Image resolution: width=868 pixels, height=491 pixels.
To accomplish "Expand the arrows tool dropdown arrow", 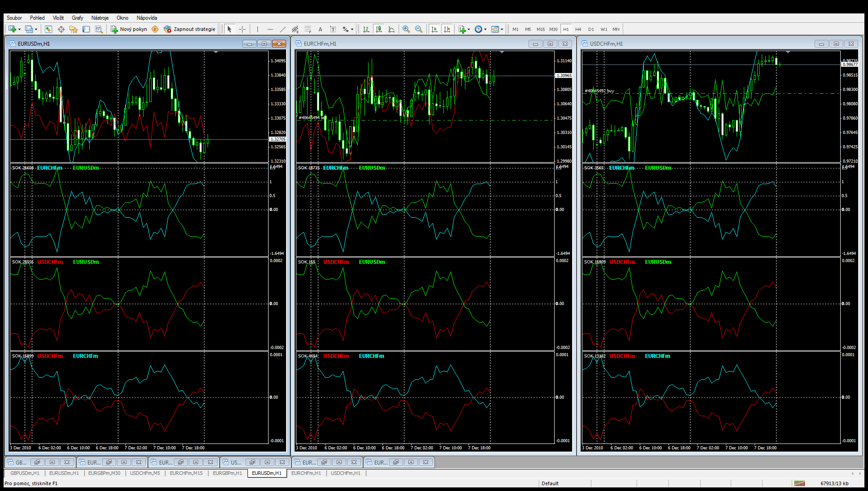I will click(x=352, y=30).
